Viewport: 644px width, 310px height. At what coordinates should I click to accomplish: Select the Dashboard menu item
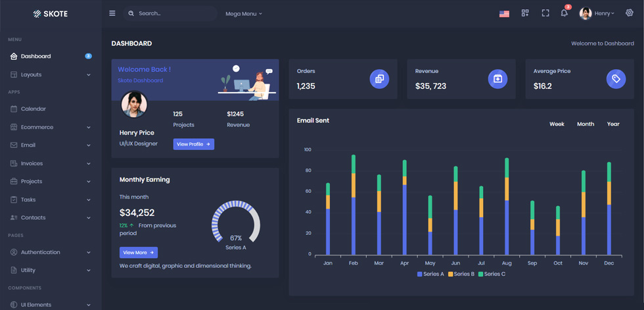coord(51,57)
